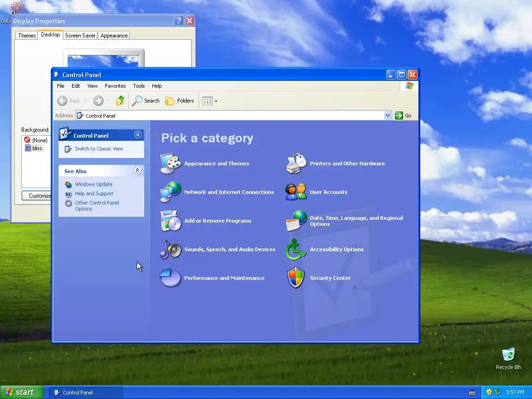Click the network tray icon beside the clock
The height and width of the screenshot is (399, 532).
click(x=498, y=392)
